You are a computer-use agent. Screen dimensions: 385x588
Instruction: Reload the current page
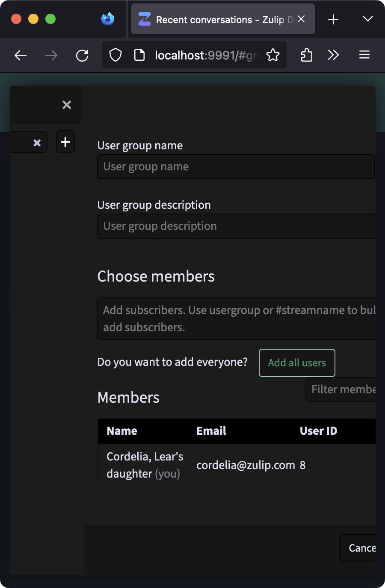(x=82, y=55)
